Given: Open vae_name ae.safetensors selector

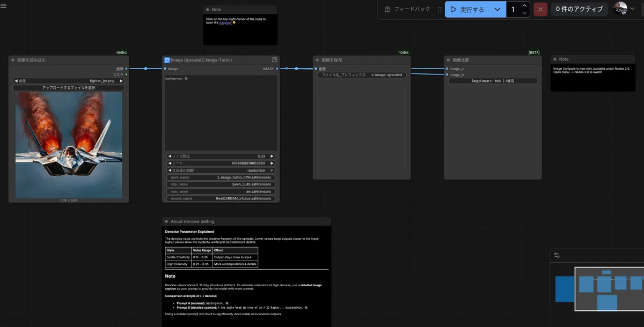Looking at the screenshot, I should (x=221, y=191).
